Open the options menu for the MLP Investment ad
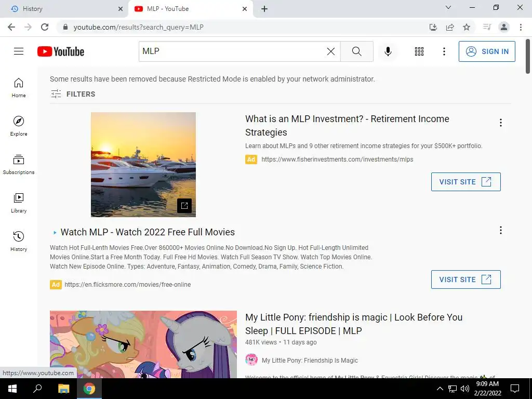 (500, 123)
